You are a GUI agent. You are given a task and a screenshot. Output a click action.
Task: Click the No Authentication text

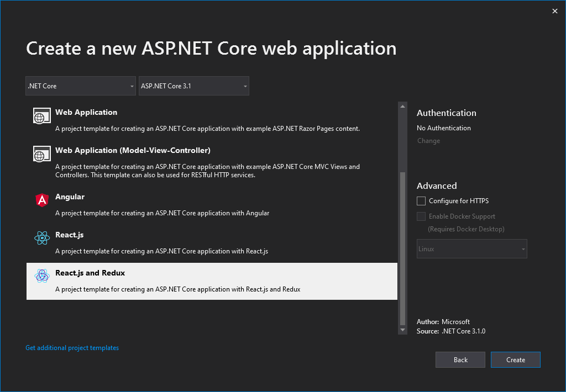click(444, 128)
